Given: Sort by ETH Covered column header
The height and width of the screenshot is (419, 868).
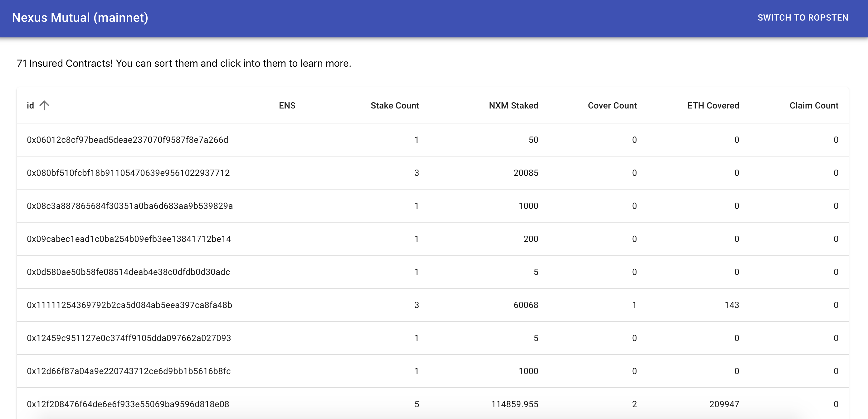Looking at the screenshot, I should 713,105.
